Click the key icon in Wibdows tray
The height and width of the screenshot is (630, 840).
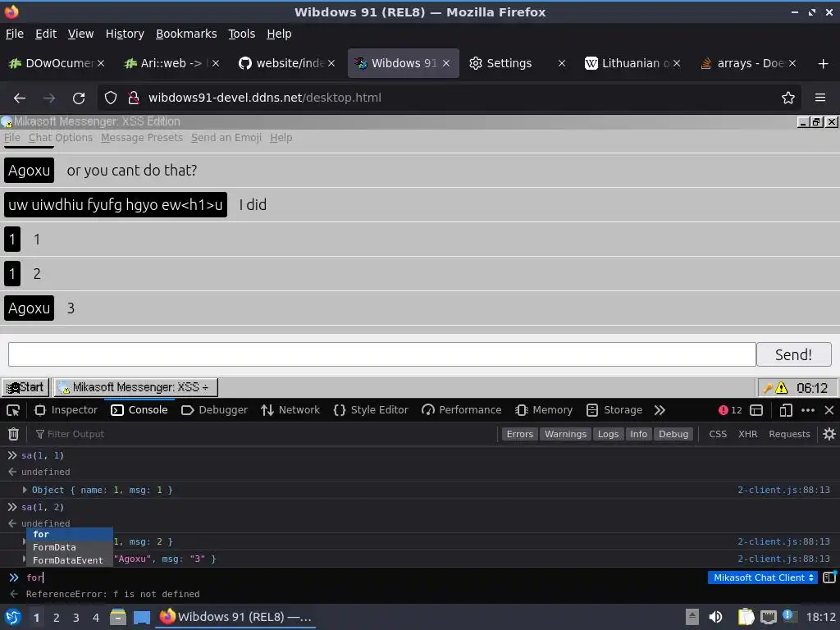pyautogui.click(x=768, y=388)
